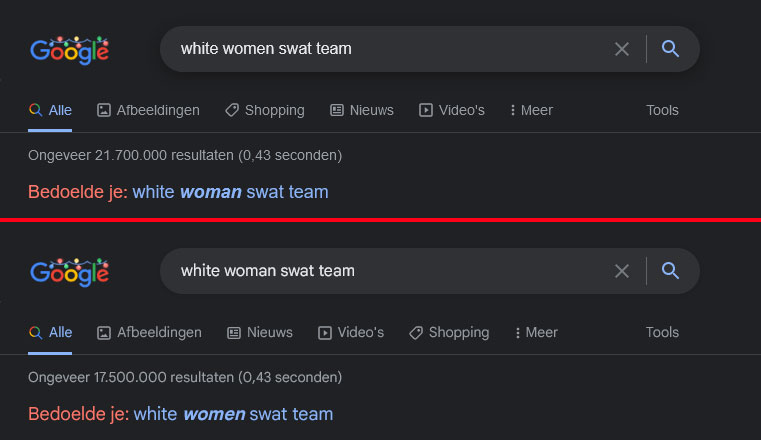Click the Google logo in the top search
The image size is (761, 440).
pos(69,50)
